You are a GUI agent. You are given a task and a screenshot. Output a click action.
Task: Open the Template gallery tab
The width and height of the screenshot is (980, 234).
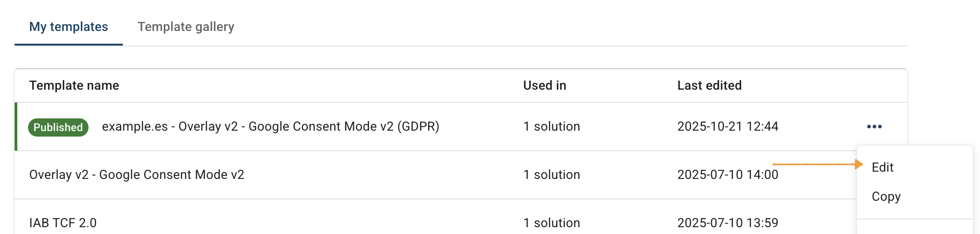point(186,27)
